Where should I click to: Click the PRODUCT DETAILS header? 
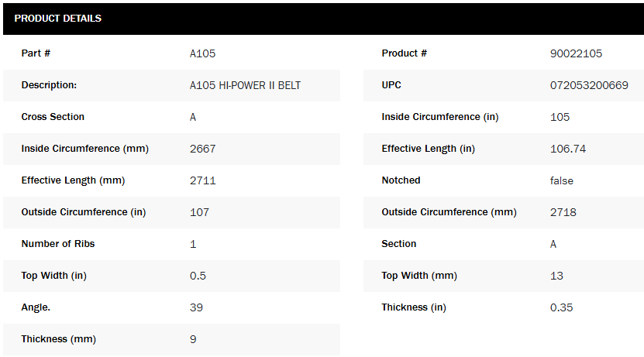point(58,19)
